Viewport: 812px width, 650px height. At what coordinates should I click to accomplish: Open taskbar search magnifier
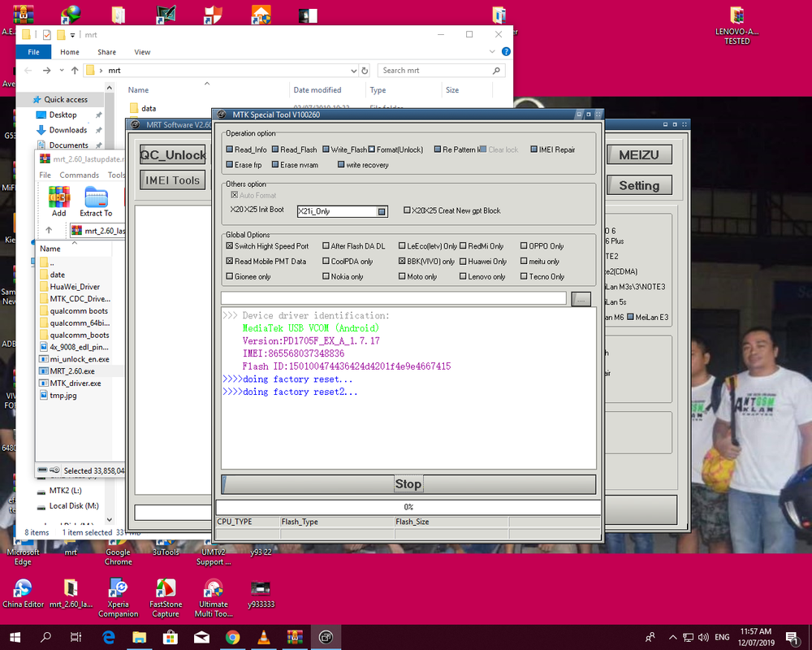[45, 637]
